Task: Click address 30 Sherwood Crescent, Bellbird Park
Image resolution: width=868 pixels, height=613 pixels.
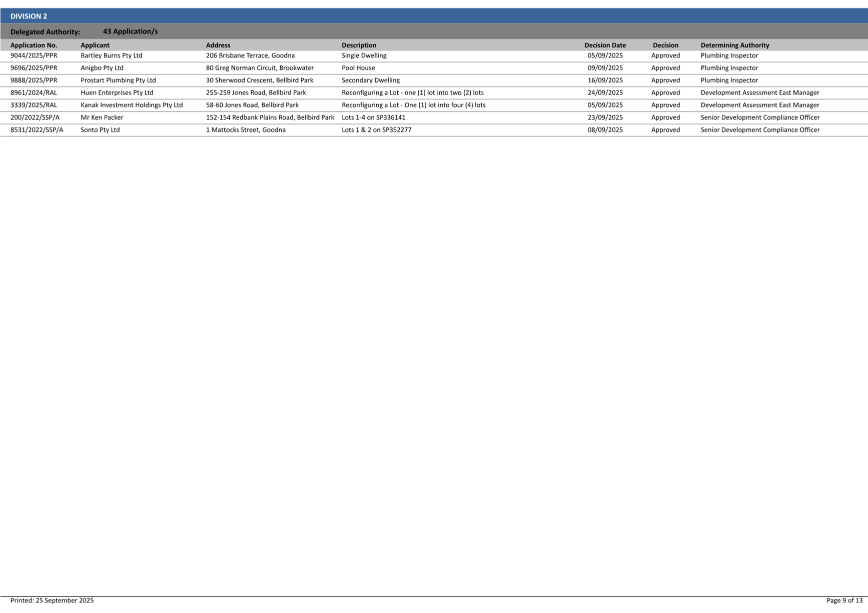Action: click(x=260, y=80)
